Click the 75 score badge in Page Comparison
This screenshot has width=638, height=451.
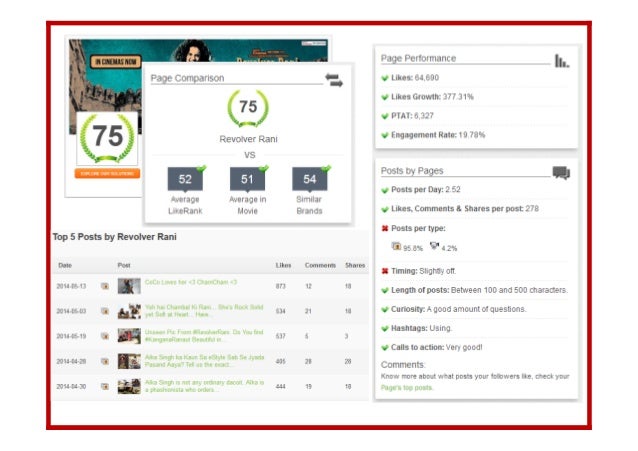coord(248,108)
